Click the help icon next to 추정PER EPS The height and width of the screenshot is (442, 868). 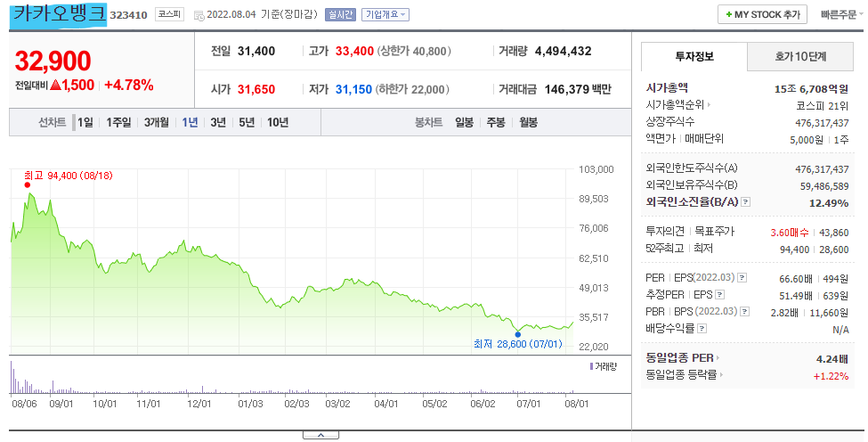pos(719,295)
